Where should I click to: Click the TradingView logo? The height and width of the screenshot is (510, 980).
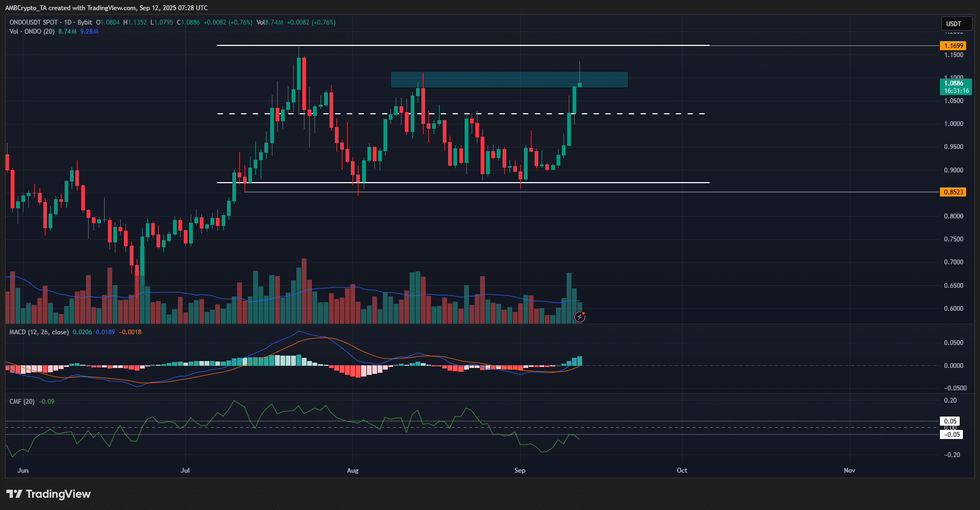pos(49,494)
